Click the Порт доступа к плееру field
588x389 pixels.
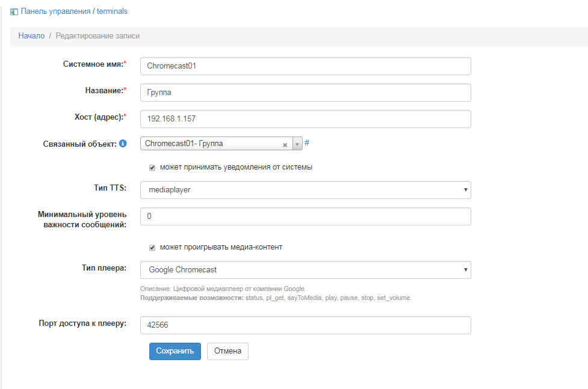305,325
